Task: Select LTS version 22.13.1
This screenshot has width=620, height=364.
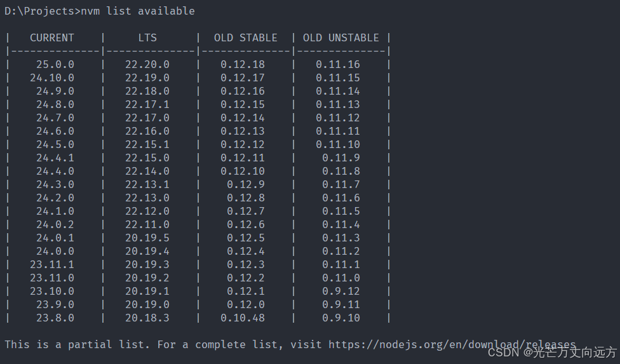Action: coord(147,185)
